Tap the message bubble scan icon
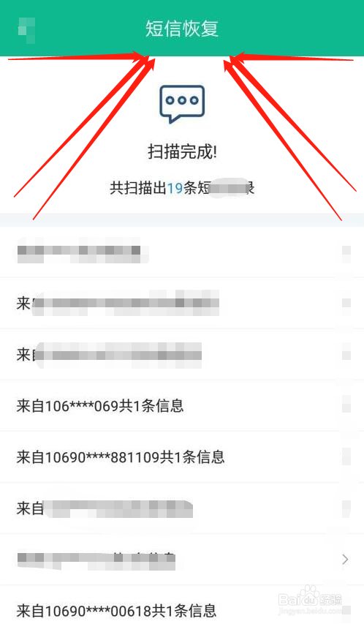 coord(182,105)
